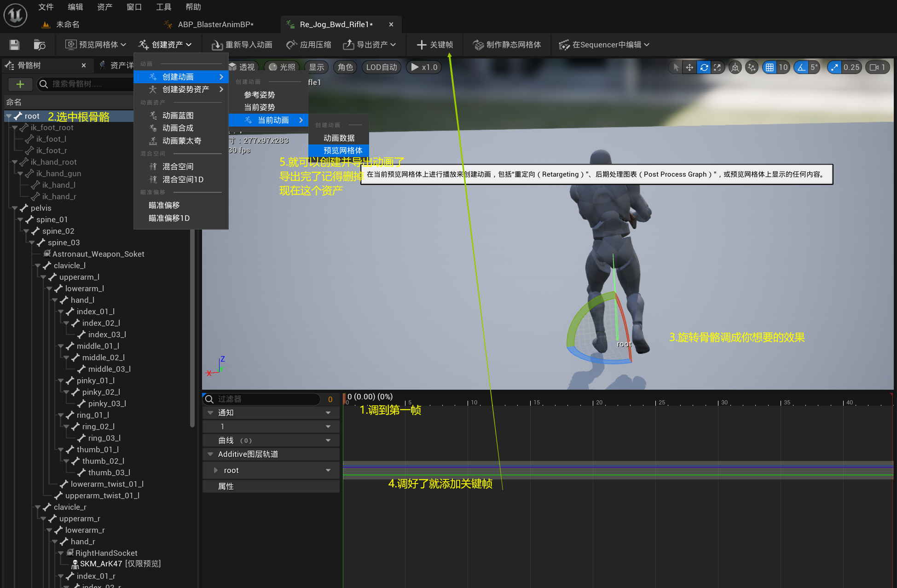Open Create Pose Asset submenu
The width and height of the screenshot is (897, 588).
click(181, 89)
